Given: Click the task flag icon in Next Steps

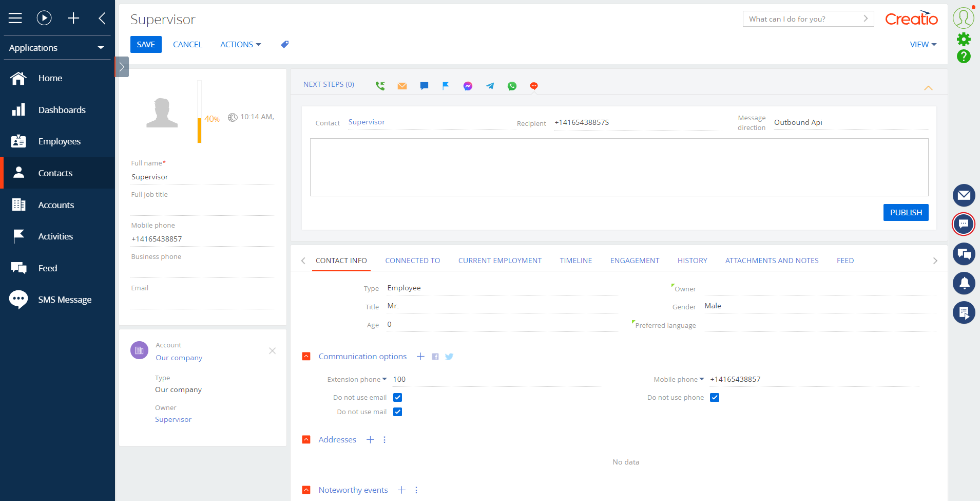Looking at the screenshot, I should (x=446, y=86).
